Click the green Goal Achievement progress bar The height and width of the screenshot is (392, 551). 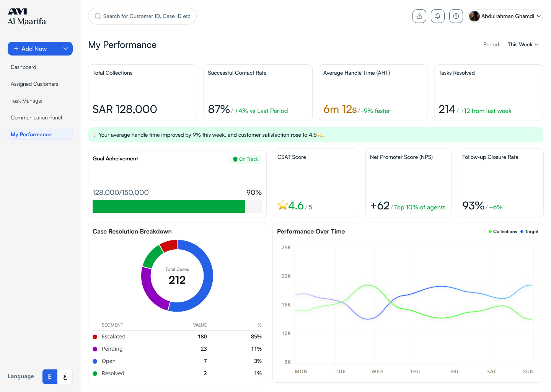click(x=169, y=206)
